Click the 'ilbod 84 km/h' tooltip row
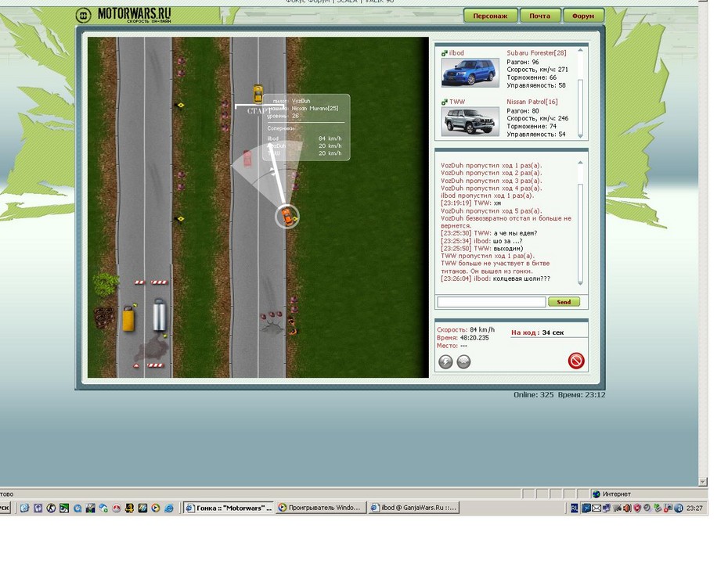 click(x=305, y=138)
